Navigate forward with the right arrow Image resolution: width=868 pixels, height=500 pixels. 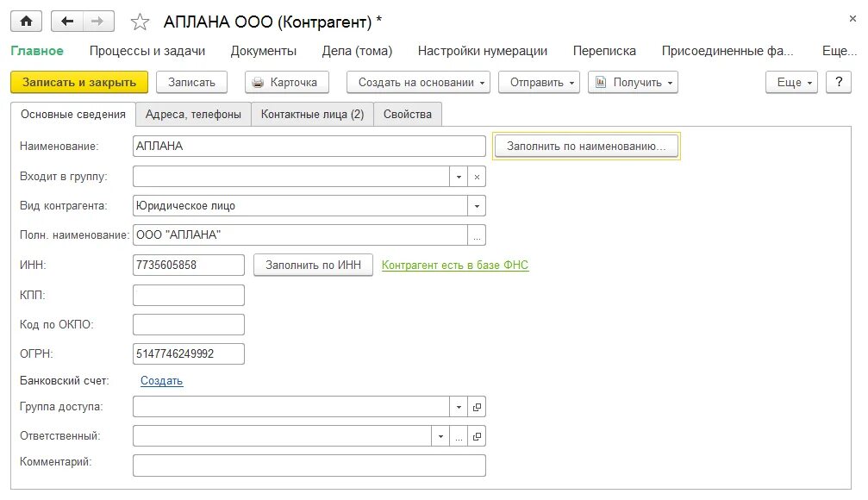pyautogui.click(x=98, y=22)
